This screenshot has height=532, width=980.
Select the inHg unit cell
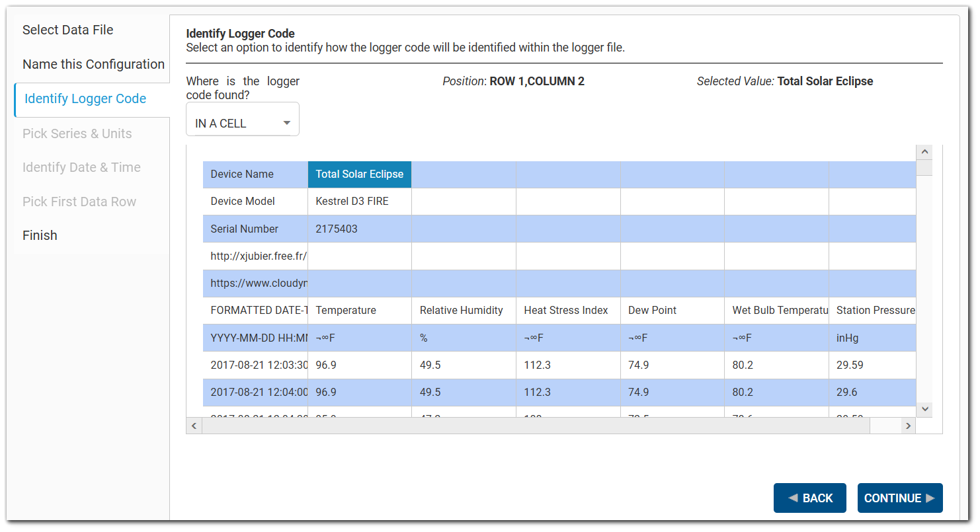pyautogui.click(x=873, y=338)
